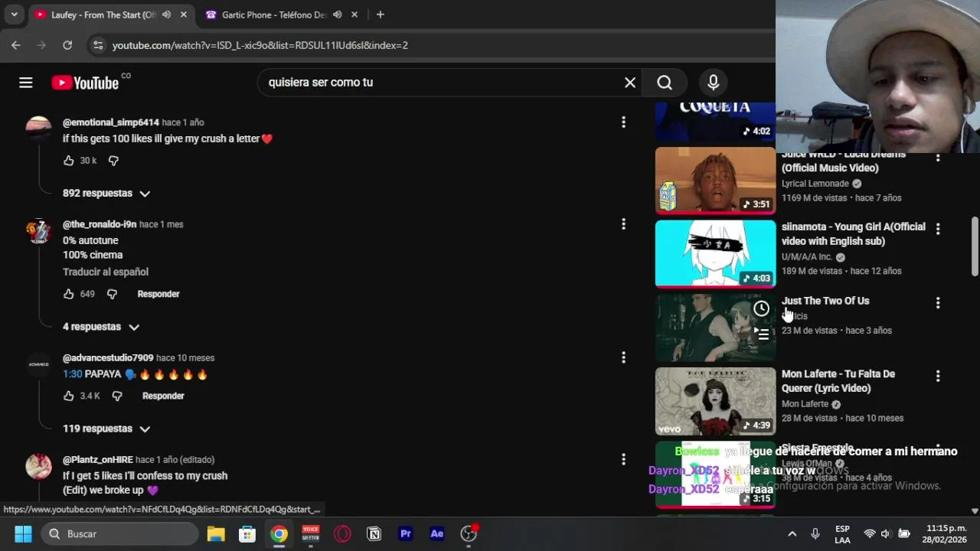Mute the Gartic Phone tab audio
Image resolution: width=980 pixels, height=551 pixels.
pos(337,15)
